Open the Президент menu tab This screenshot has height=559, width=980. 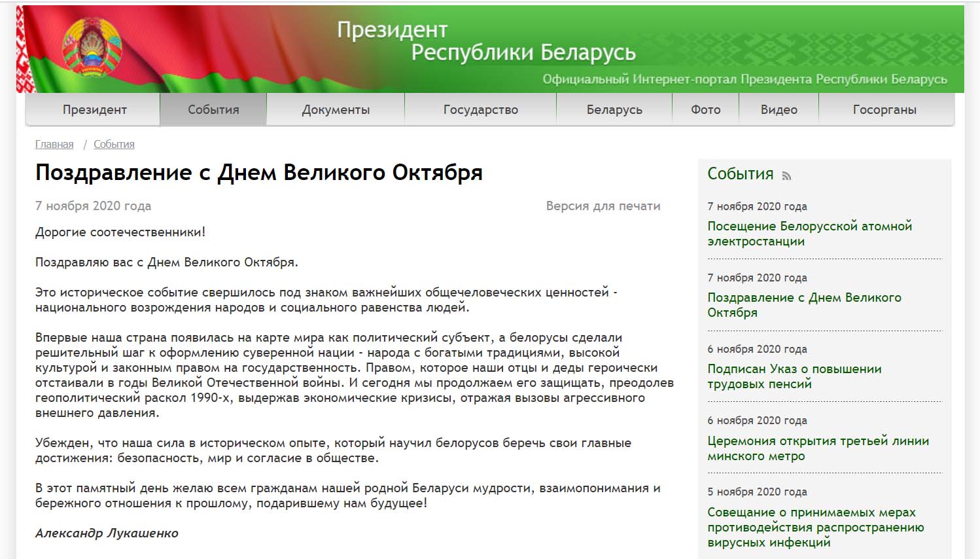pyautogui.click(x=94, y=109)
